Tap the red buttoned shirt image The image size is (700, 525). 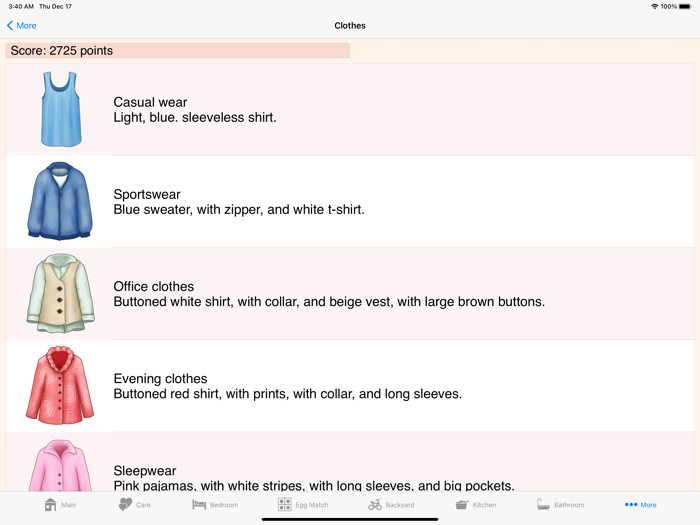click(x=60, y=385)
